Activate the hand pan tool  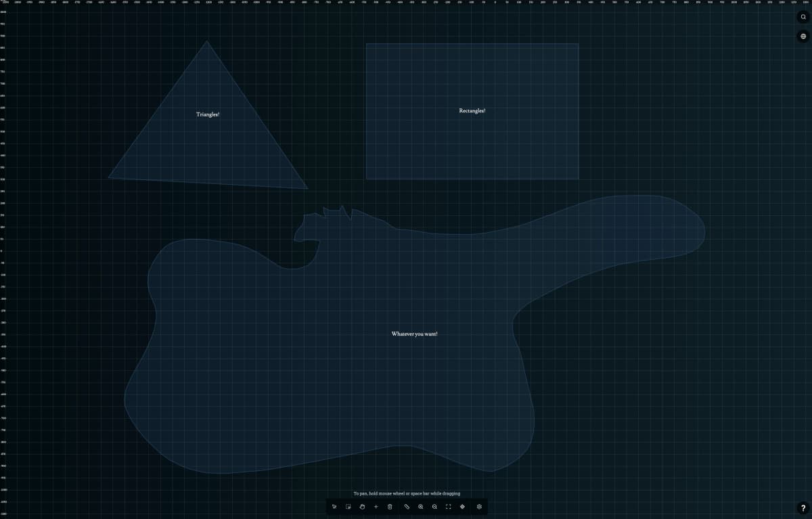pyautogui.click(x=362, y=506)
